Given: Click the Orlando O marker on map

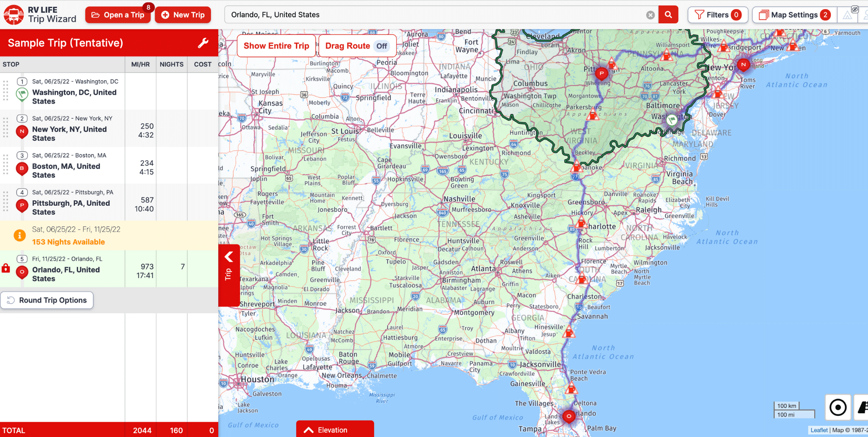Looking at the screenshot, I should coord(568,416).
